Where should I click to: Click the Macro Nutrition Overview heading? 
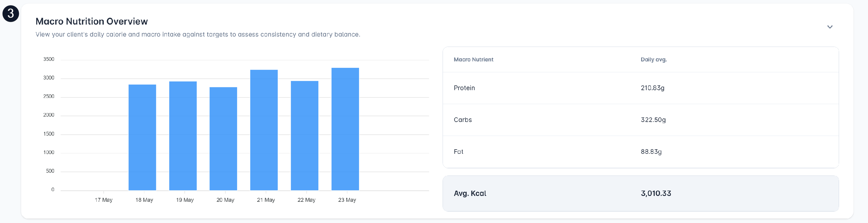(x=92, y=21)
